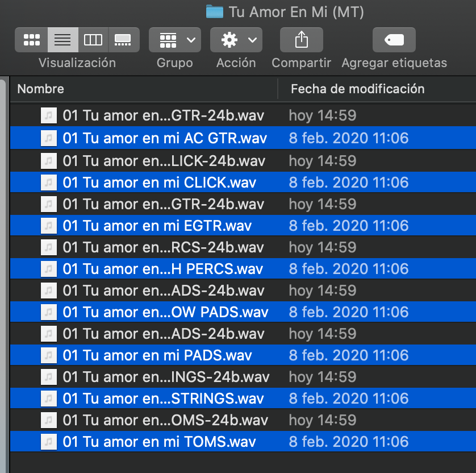
Task: Select file 01 Tu amor en...STRINGS.wav
Action: pos(243,398)
